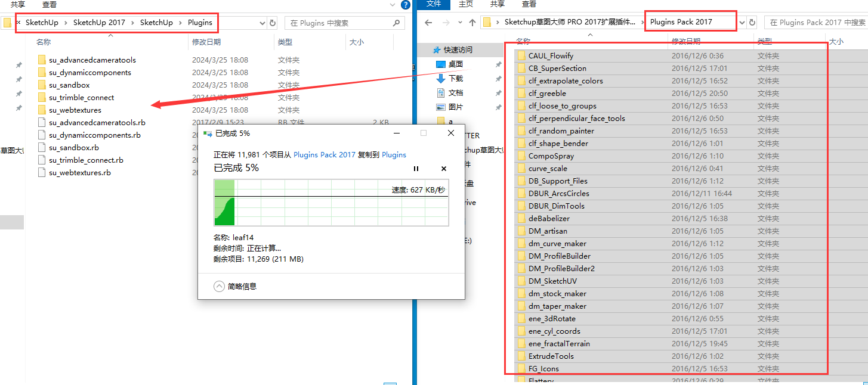Open the 查看 tab in right window

pos(529,4)
